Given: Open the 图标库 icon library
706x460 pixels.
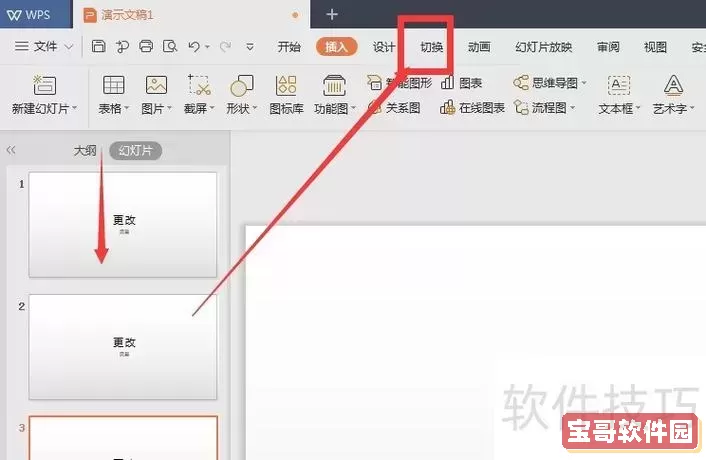Looking at the screenshot, I should coord(286,95).
